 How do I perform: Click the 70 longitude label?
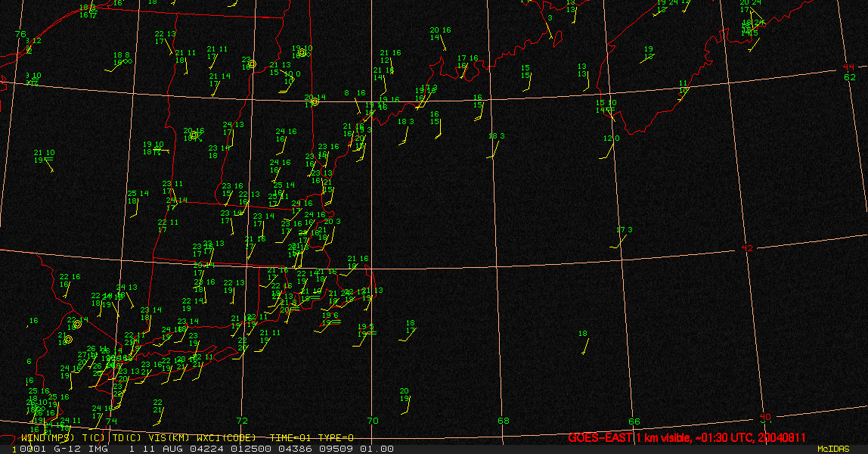point(373,421)
